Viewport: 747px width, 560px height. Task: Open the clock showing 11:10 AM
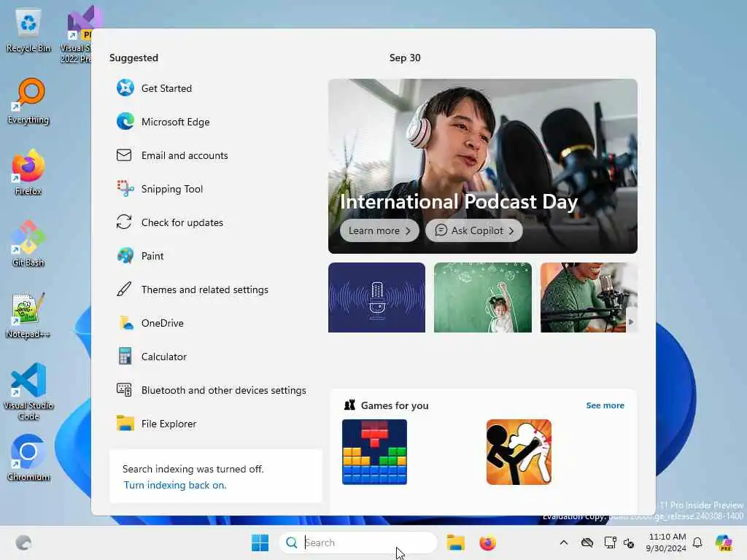[x=666, y=542]
